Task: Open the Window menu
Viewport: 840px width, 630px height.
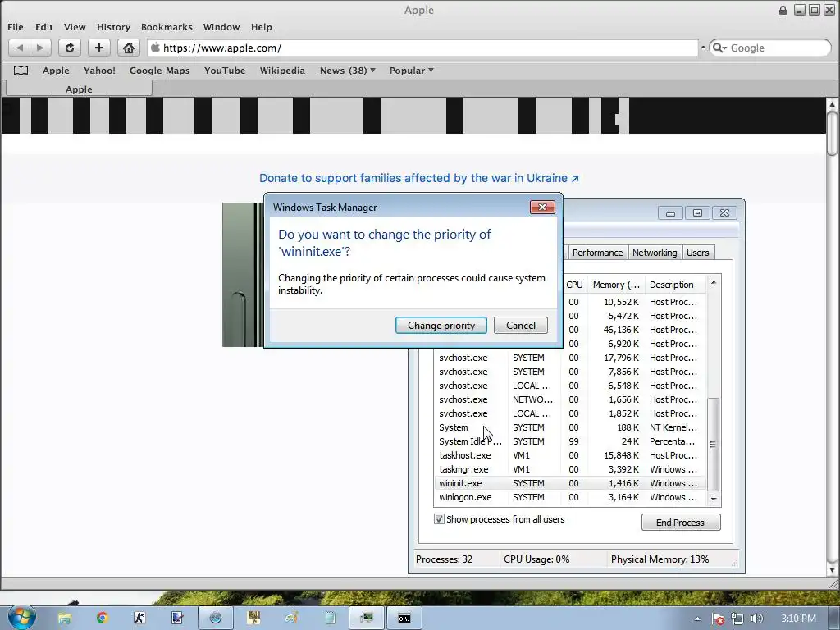Action: 221,27
